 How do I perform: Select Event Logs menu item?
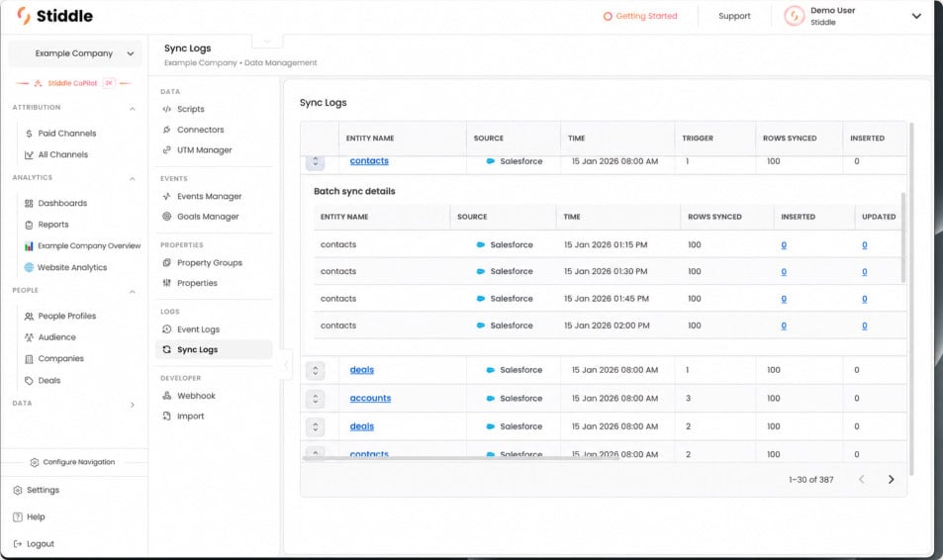(x=214, y=329)
